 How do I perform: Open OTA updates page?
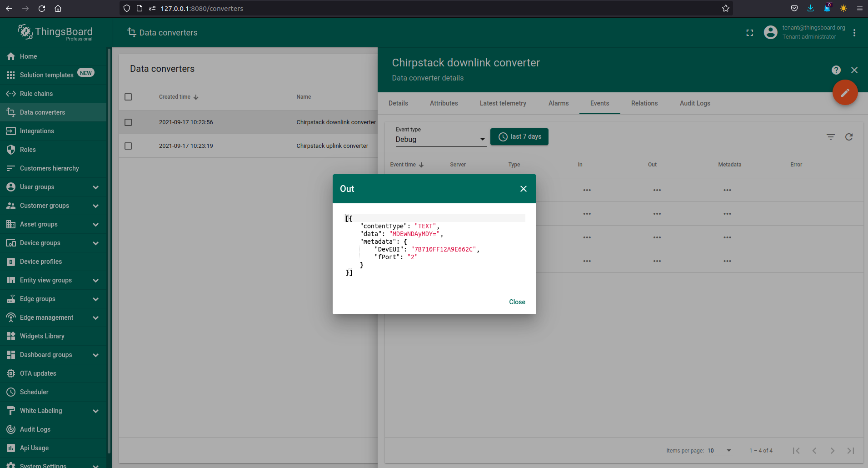pos(53,373)
